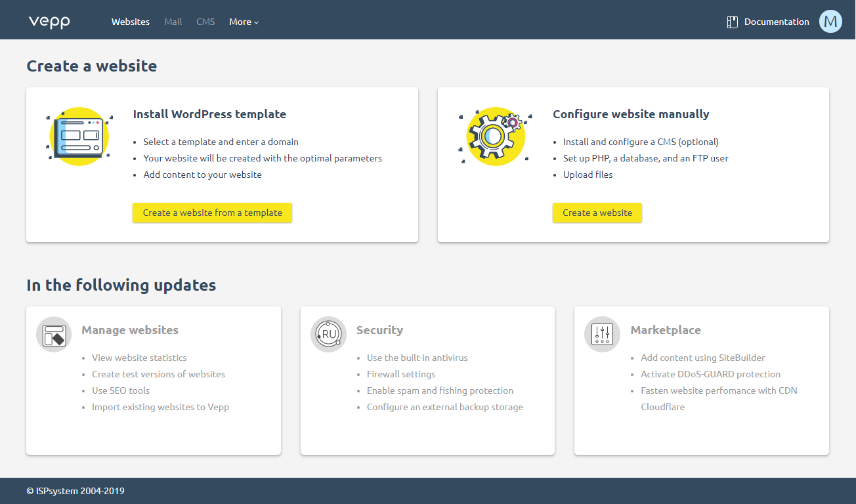856x504 pixels.
Task: Expand the More dropdown menu
Action: tap(244, 22)
